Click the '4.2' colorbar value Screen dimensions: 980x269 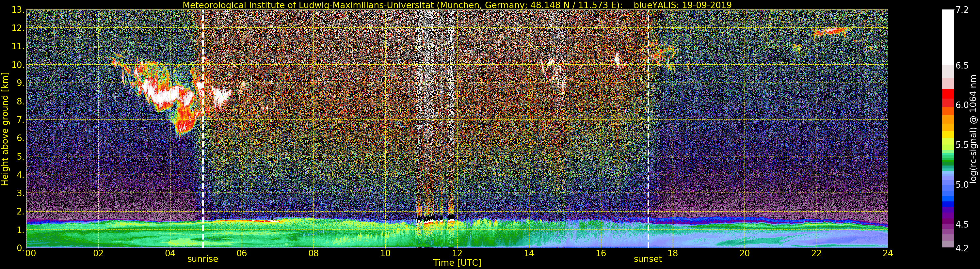(x=962, y=248)
